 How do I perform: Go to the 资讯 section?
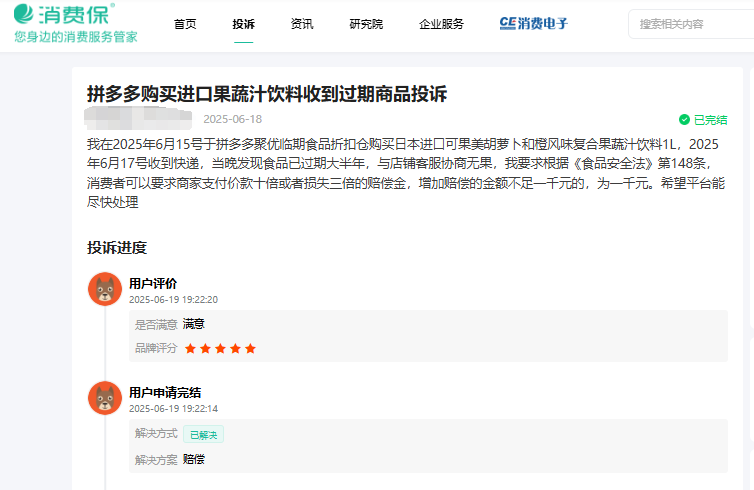point(302,24)
